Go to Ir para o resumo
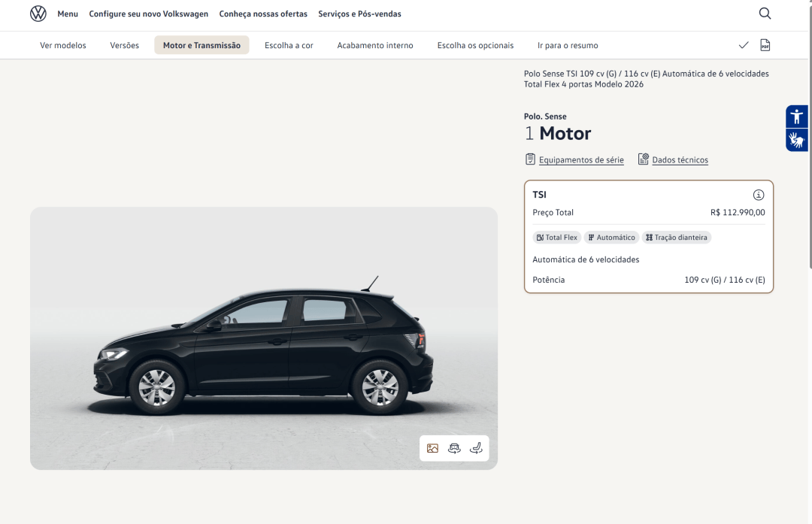812x524 pixels. [568, 45]
